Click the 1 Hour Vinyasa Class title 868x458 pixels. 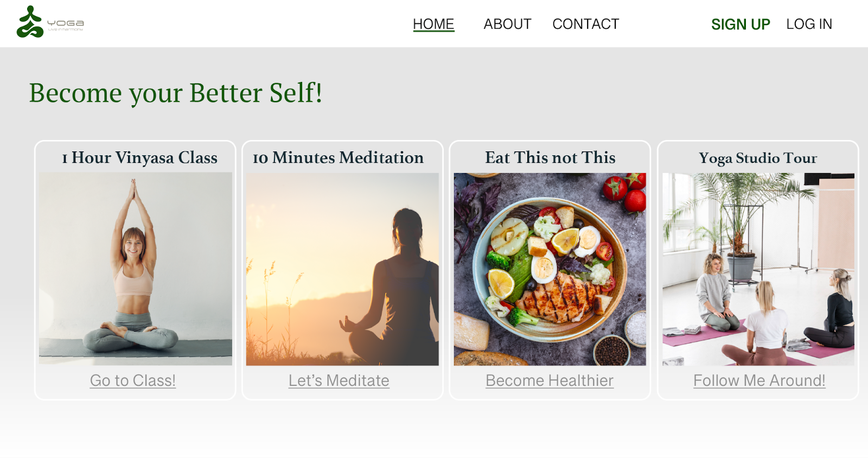point(139,158)
